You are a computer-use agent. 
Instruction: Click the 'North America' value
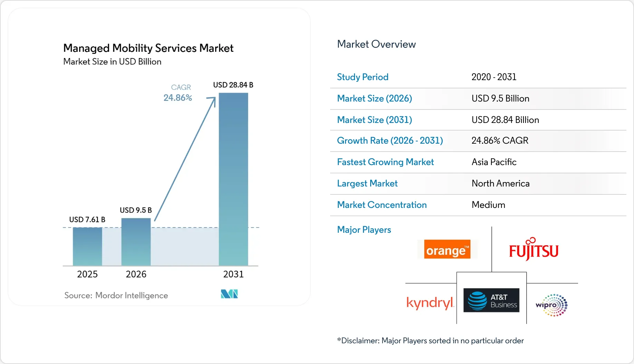point(500,183)
